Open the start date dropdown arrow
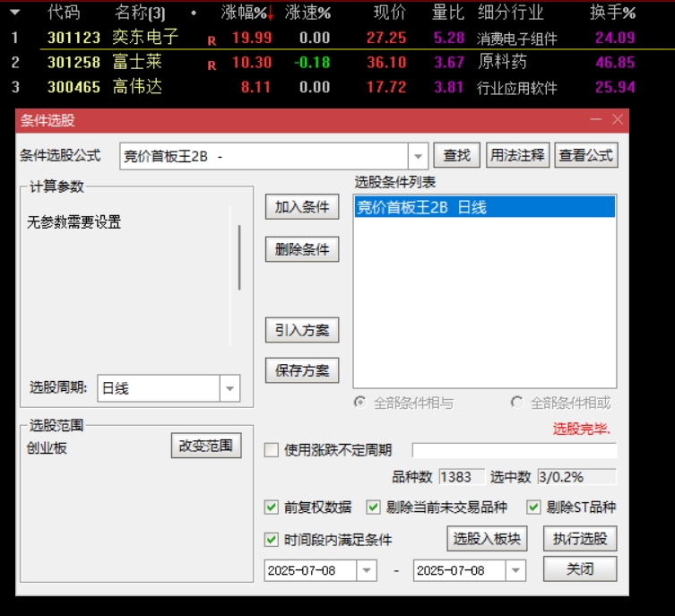675x616 pixels. [367, 570]
